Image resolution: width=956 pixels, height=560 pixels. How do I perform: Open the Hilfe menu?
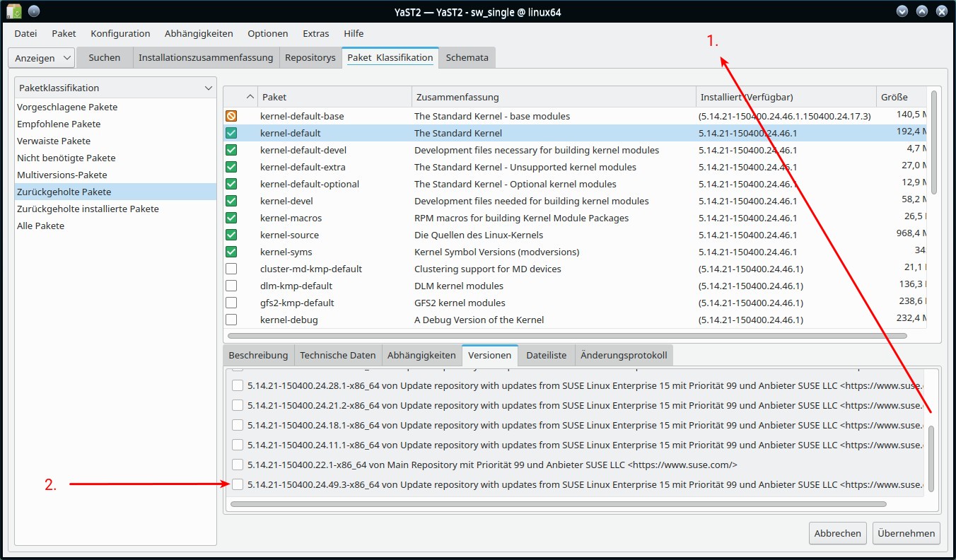tap(354, 33)
